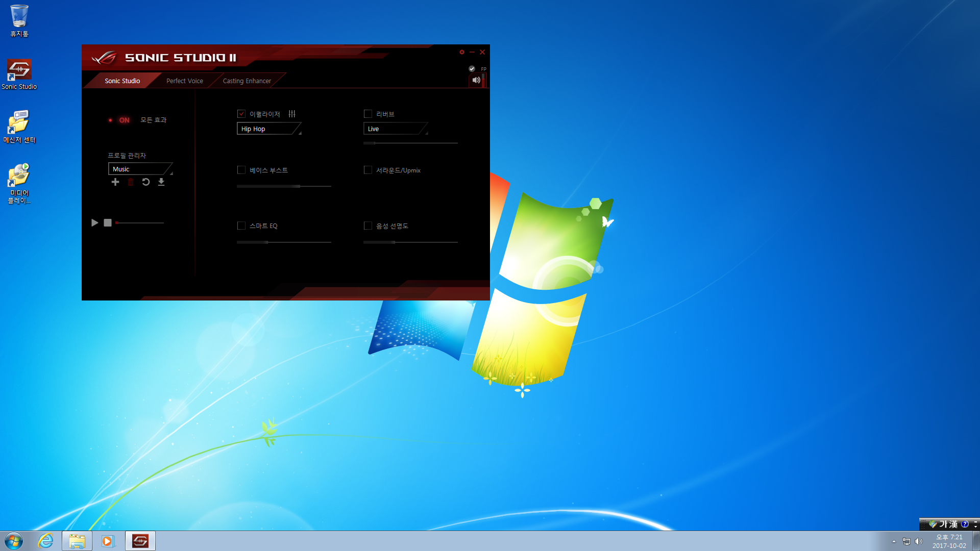Click the taskbar clock 오후 7:21
Viewport: 980px width, 551px height.
949,537
